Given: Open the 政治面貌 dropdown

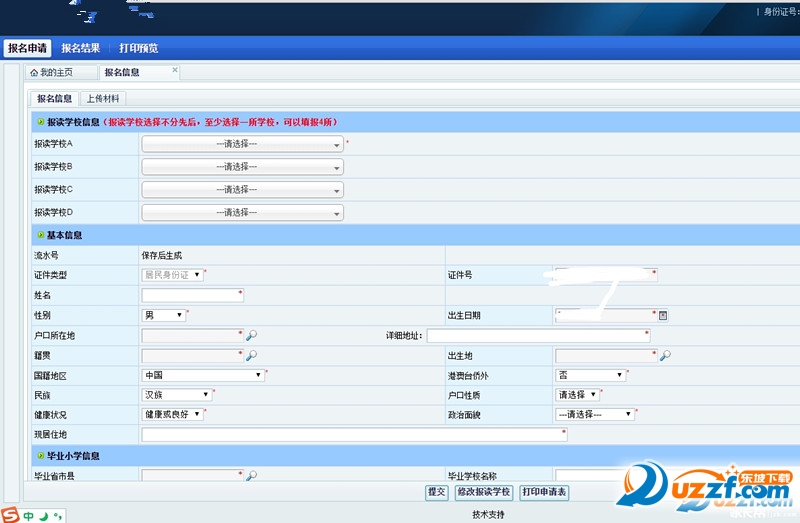Looking at the screenshot, I should [595, 414].
